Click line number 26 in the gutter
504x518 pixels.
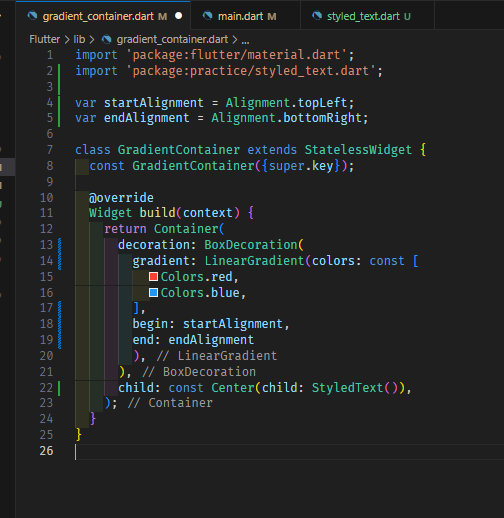click(x=46, y=451)
